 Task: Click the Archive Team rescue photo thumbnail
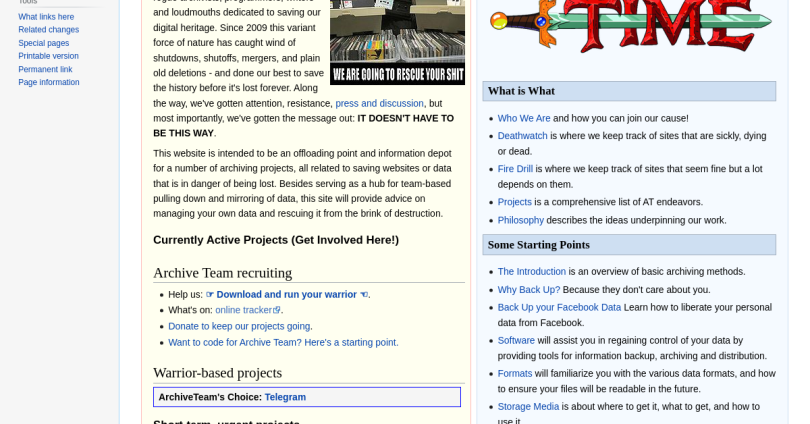click(x=397, y=40)
